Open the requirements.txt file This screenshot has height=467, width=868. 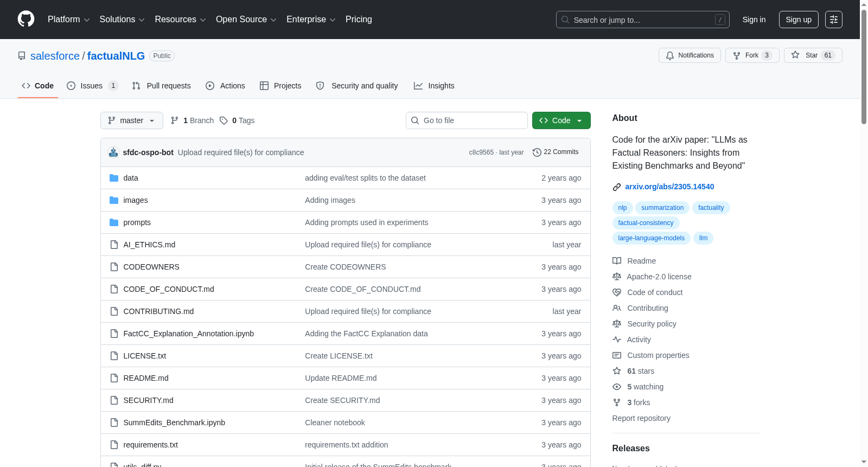click(150, 445)
